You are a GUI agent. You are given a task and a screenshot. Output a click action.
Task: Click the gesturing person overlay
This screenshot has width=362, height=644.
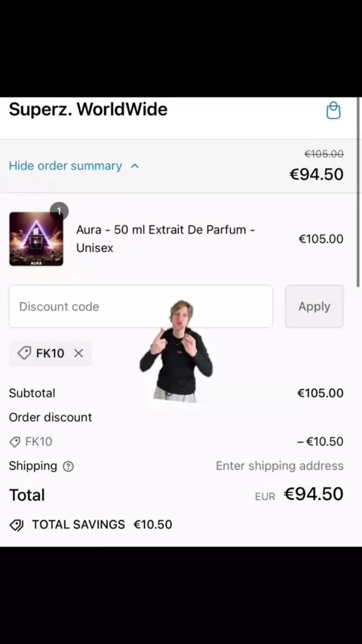(176, 351)
